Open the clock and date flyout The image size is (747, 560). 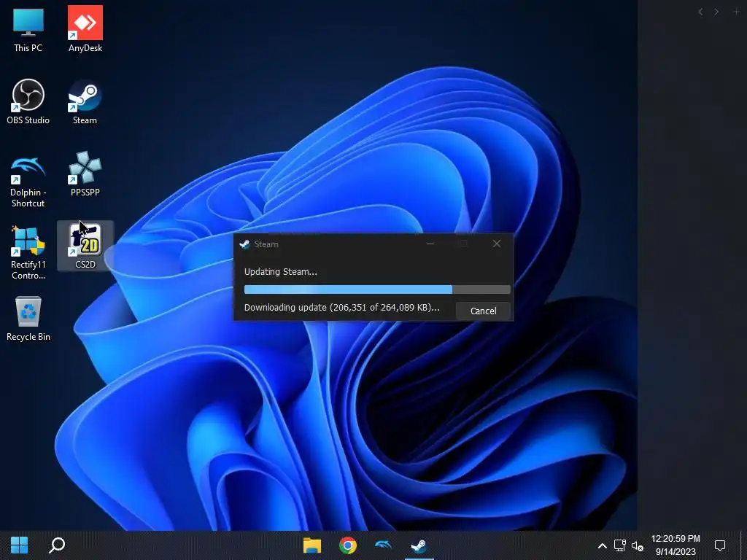click(676, 545)
